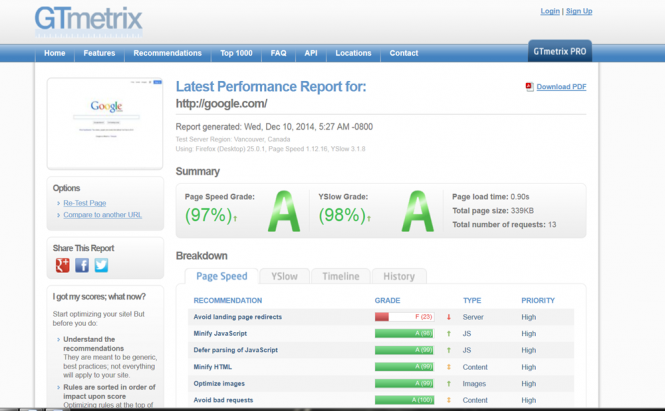
Task: Open Locations in the navigation bar
Action: click(x=353, y=53)
